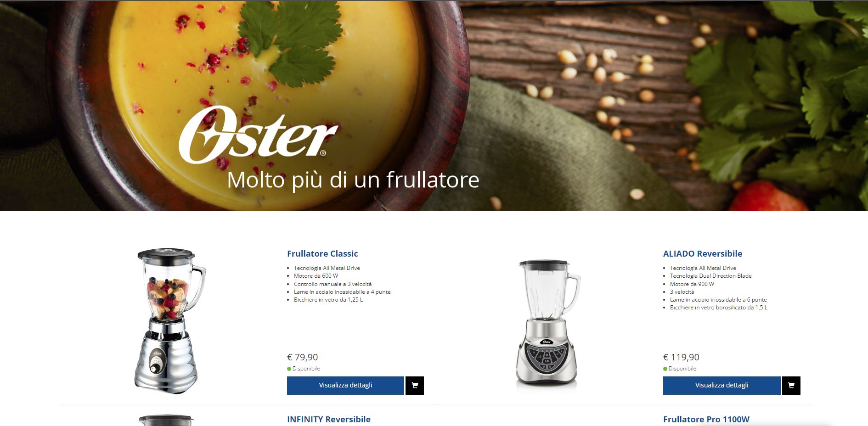Click the € 119,90 price
This screenshot has width=868, height=426.
pyautogui.click(x=681, y=357)
